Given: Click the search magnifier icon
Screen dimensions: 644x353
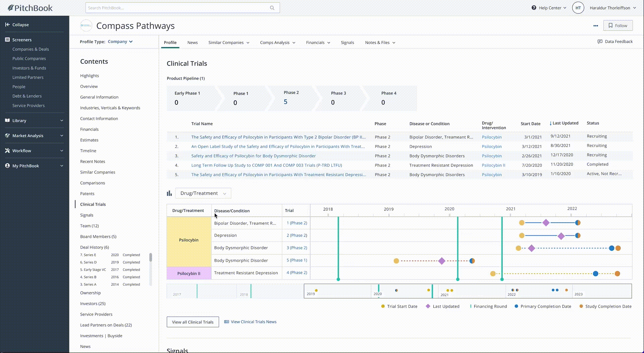Looking at the screenshot, I should (272, 8).
